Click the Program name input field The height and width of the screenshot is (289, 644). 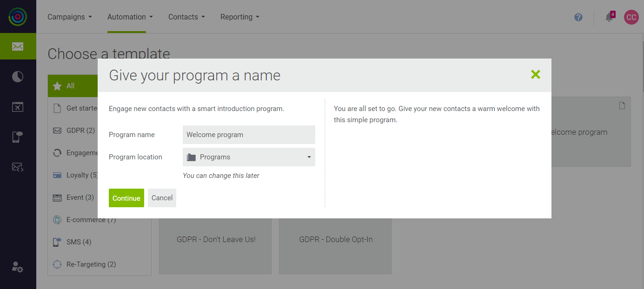click(249, 135)
